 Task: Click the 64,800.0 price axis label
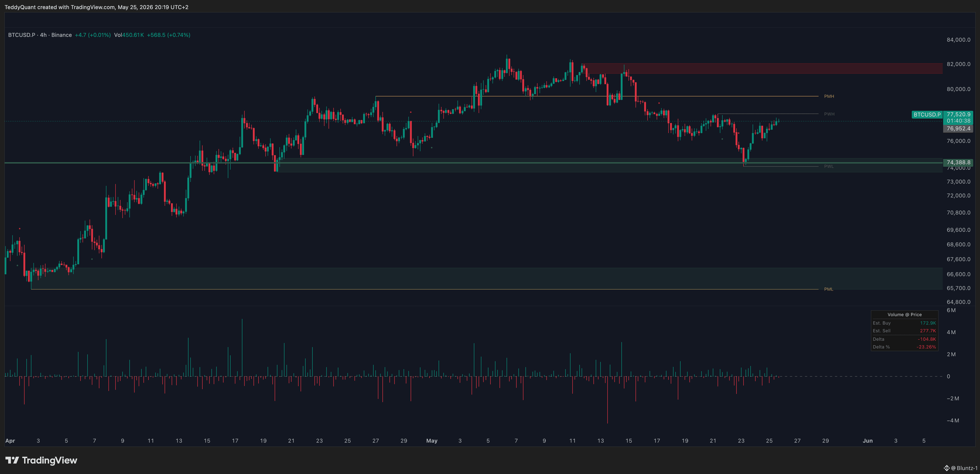tap(958, 302)
